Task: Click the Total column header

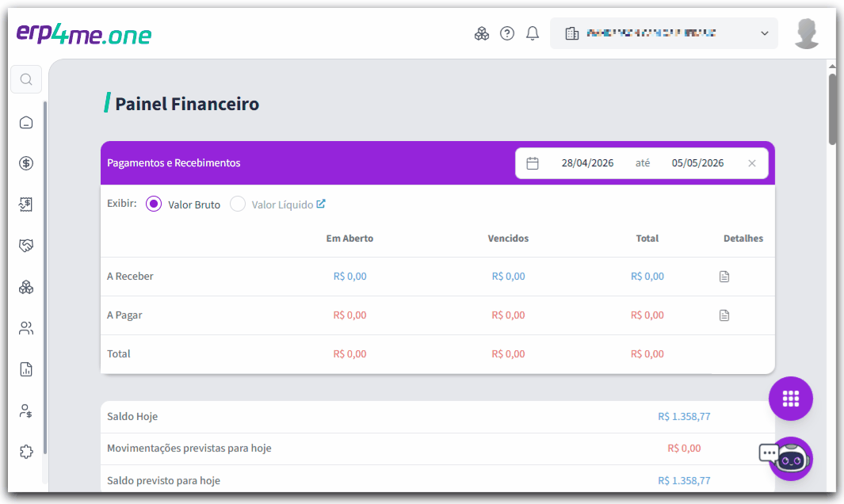Action: point(647,238)
